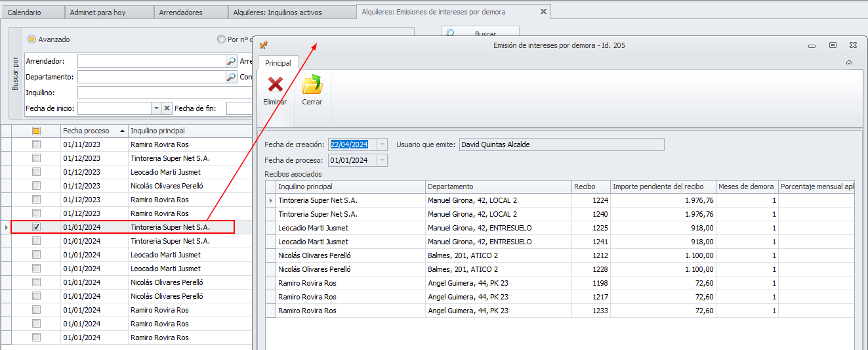The image size is (868, 350).
Task: Close the Emisiones de intereses tab
Action: (543, 12)
